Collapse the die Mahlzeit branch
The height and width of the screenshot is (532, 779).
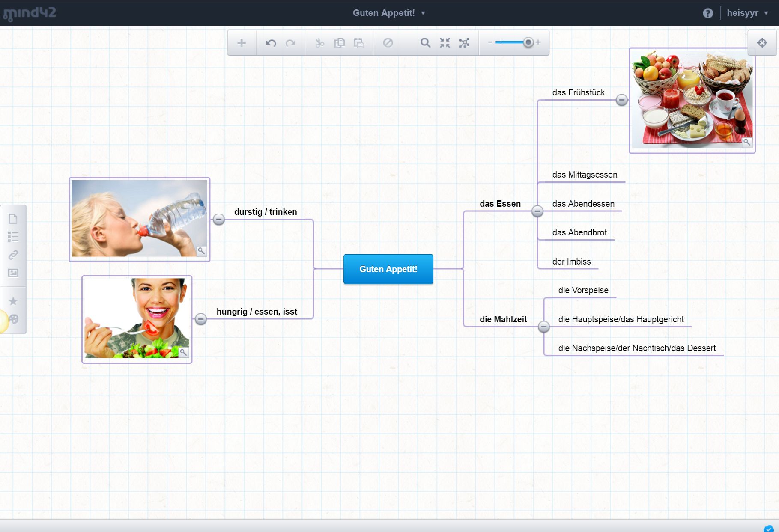coord(543,327)
